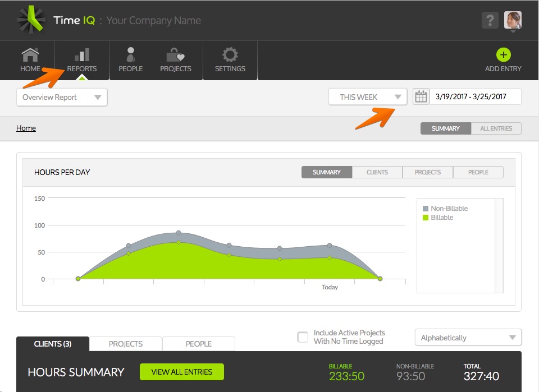
Task: Click the Billable green legend swatch
Action: click(426, 218)
